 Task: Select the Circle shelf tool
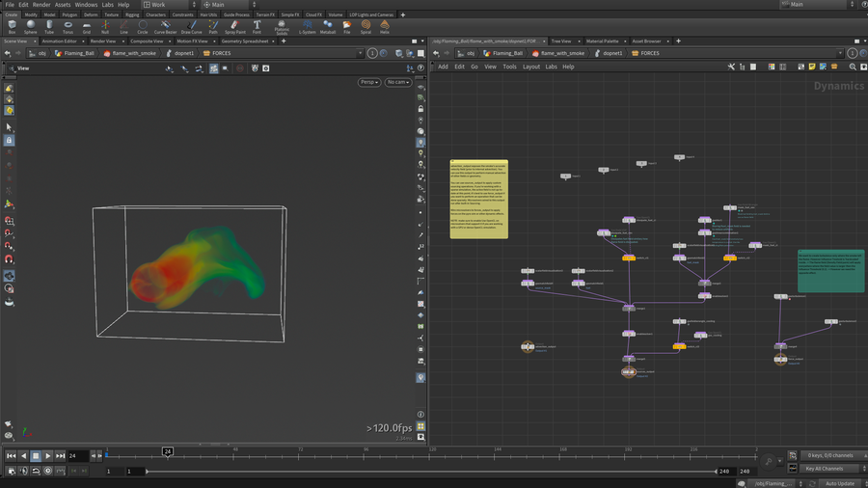(x=143, y=27)
